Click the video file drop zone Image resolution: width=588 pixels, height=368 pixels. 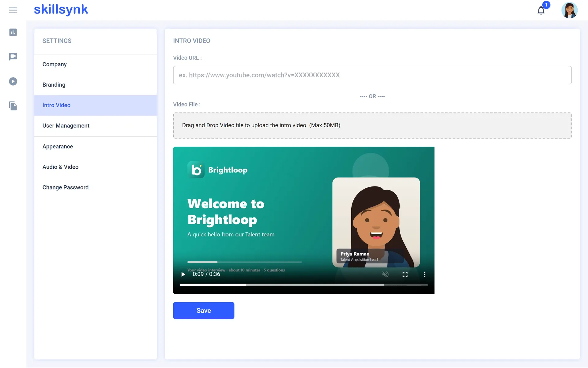[x=372, y=125]
